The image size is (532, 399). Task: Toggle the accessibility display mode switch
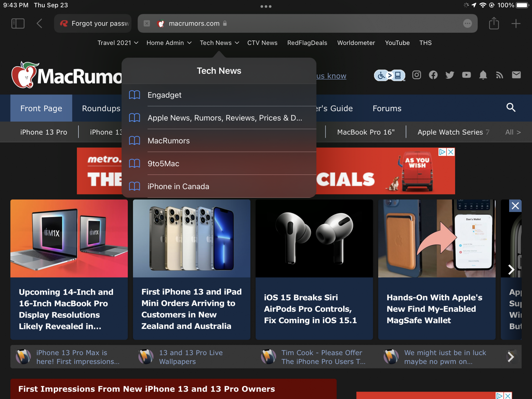389,76
